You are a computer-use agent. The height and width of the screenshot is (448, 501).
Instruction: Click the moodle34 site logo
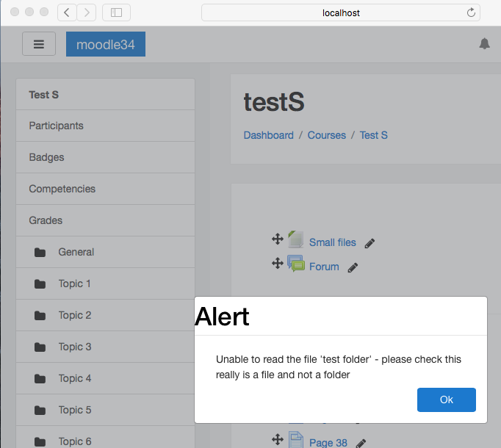click(106, 44)
